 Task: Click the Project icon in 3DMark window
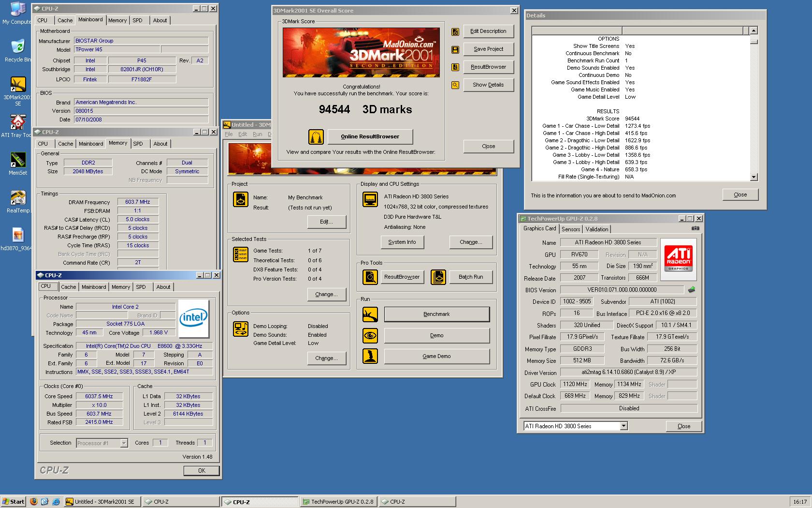[240, 199]
